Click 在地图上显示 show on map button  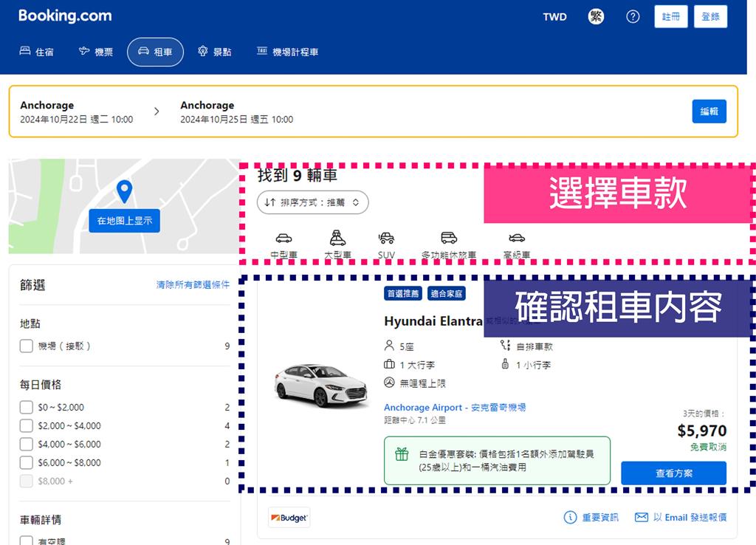pos(124,221)
